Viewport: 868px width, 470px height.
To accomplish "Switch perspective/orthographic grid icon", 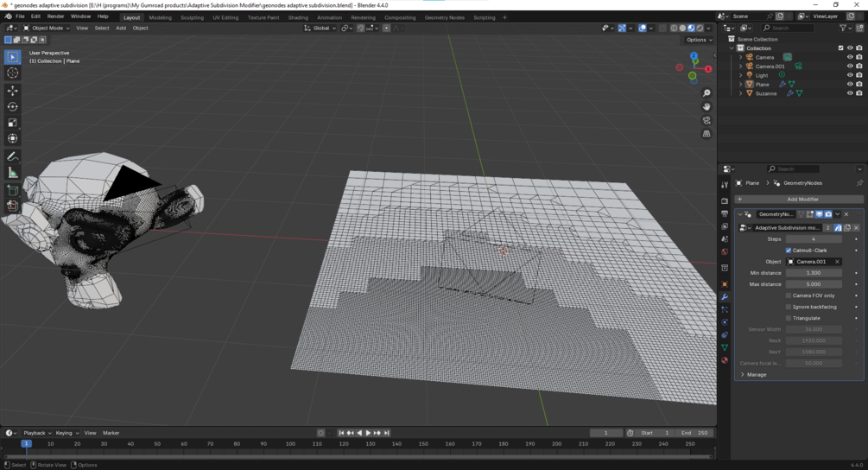I will [706, 133].
